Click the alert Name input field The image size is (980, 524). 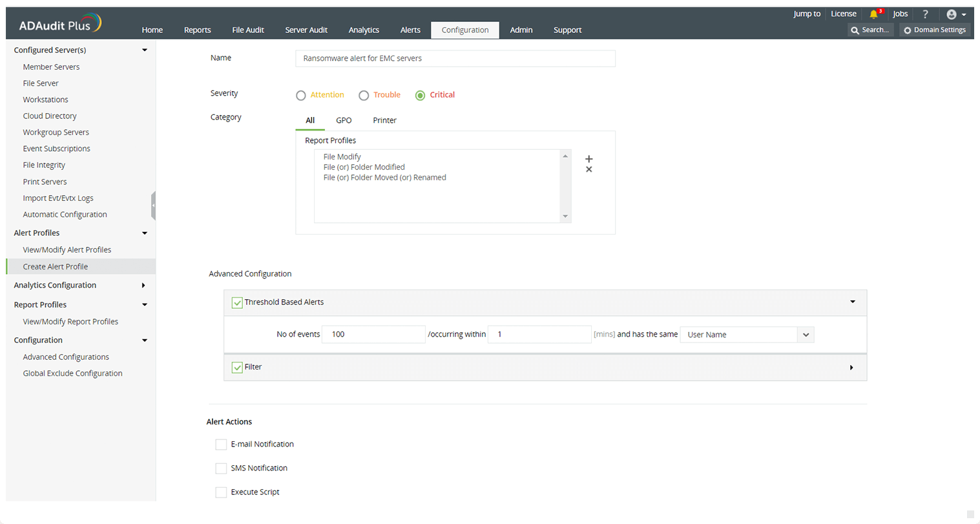pos(455,58)
